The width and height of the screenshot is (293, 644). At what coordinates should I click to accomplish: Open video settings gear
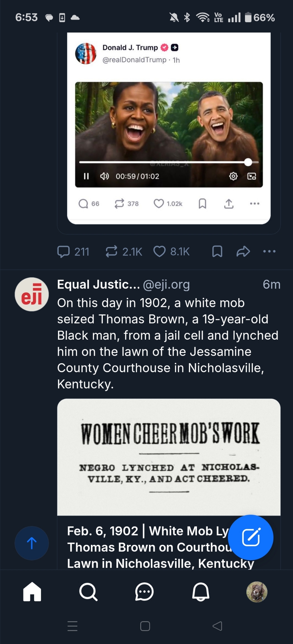coord(233,176)
